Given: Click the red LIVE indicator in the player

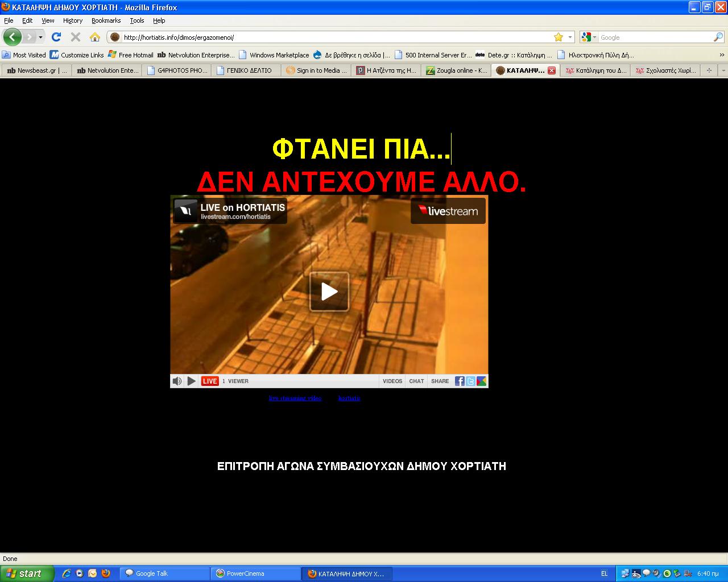Looking at the screenshot, I should point(210,381).
